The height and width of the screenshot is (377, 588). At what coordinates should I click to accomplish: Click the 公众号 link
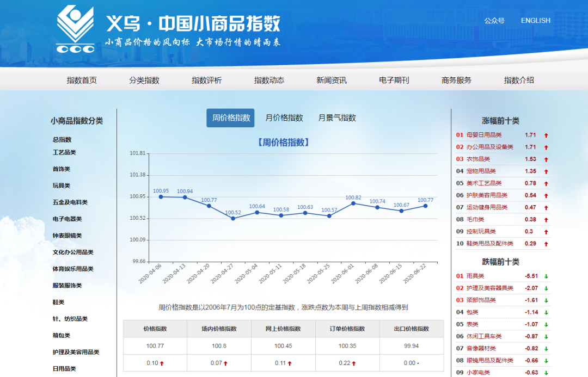[x=494, y=21]
